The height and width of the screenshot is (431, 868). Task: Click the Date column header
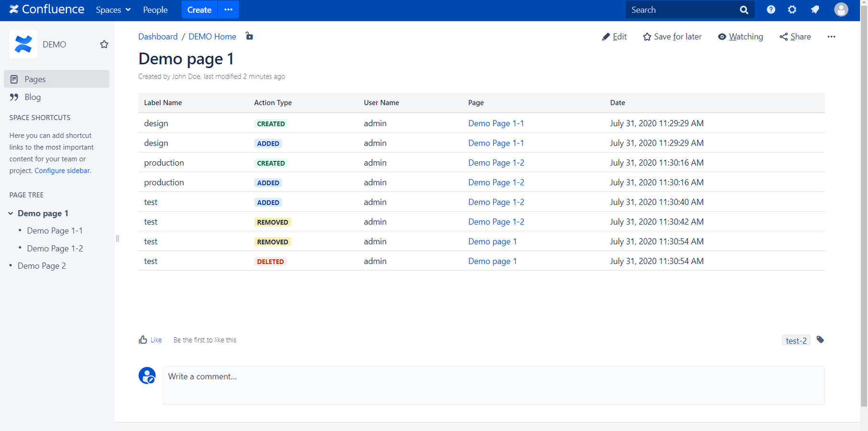click(617, 102)
